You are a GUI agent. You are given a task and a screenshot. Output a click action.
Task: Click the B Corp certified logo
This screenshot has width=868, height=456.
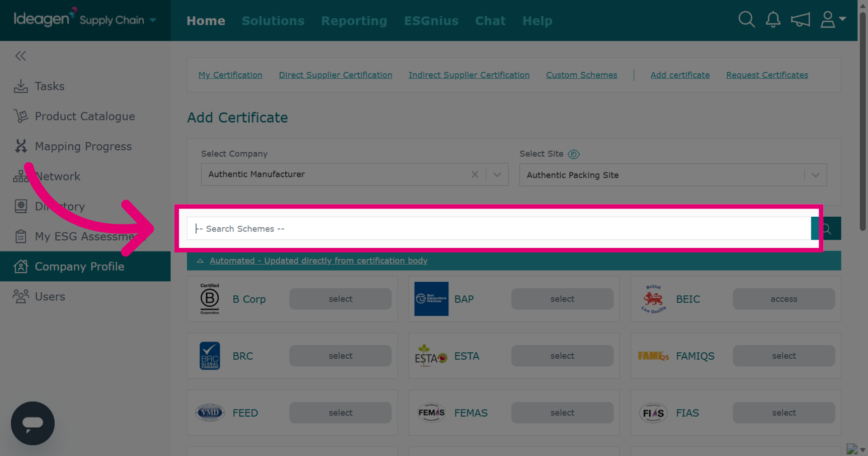point(210,299)
